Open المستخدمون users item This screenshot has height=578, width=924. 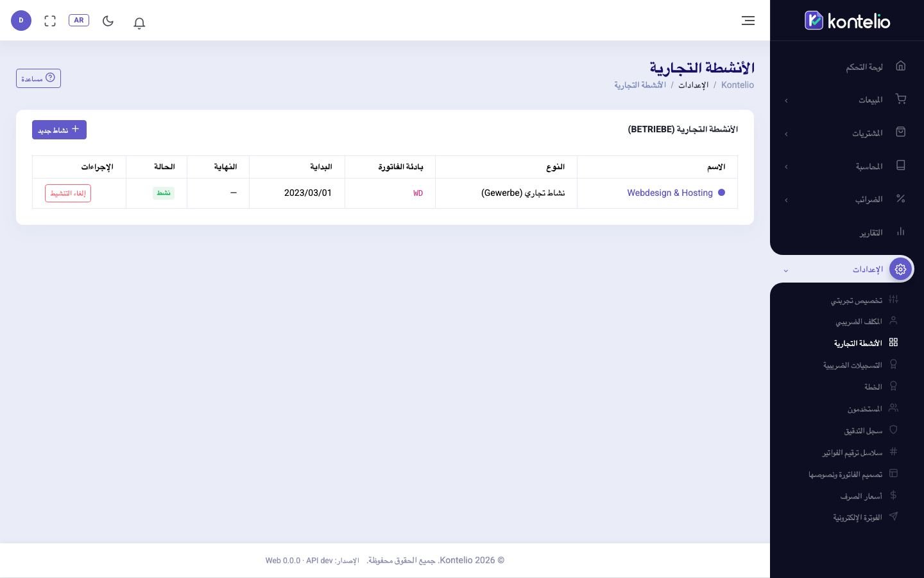873,408
